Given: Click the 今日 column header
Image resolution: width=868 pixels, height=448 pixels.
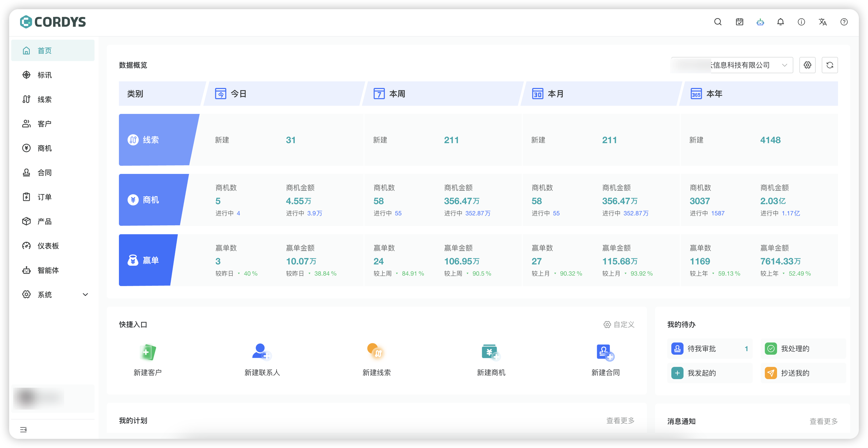Looking at the screenshot, I should (284, 94).
